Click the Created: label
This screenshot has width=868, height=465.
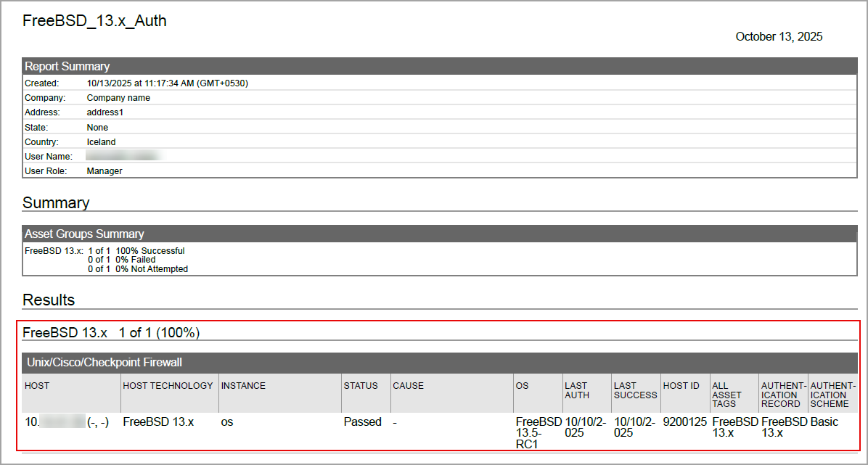coord(41,83)
